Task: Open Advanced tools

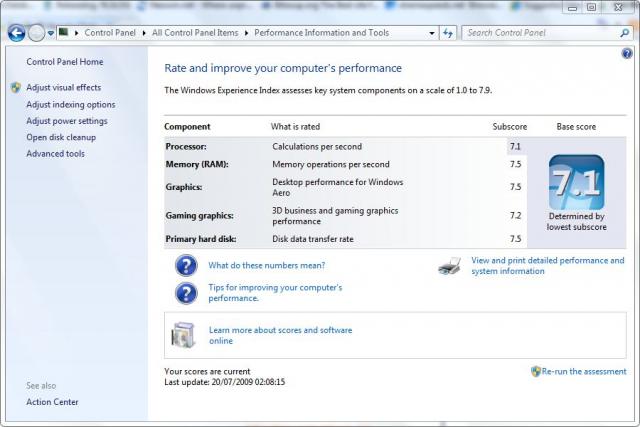Action: [55, 153]
